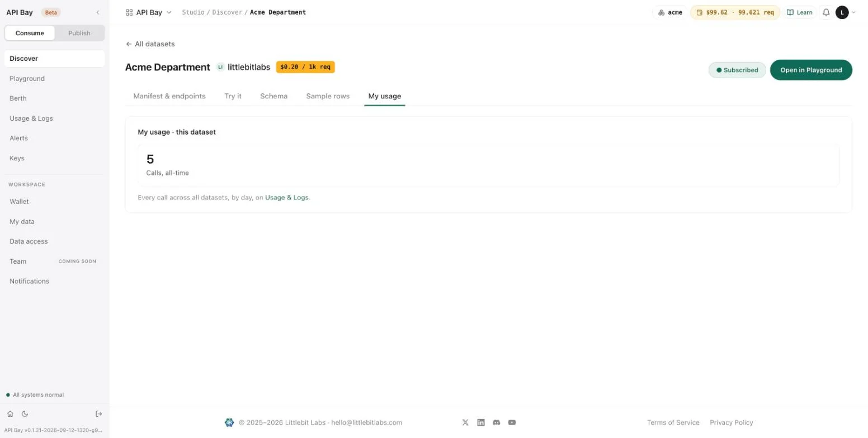Toggle dark mode moon icon
868x438 pixels.
tap(25, 414)
